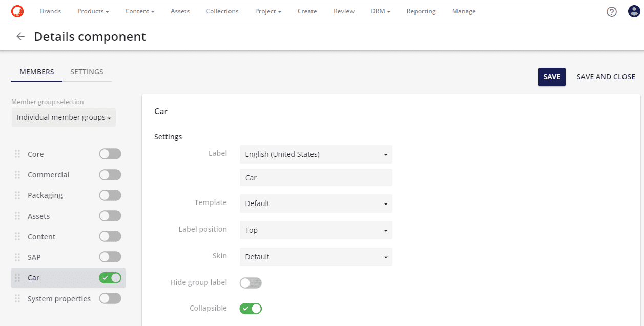Open the Label position dropdown
Screen dimensions: 644x326
tap(316, 230)
